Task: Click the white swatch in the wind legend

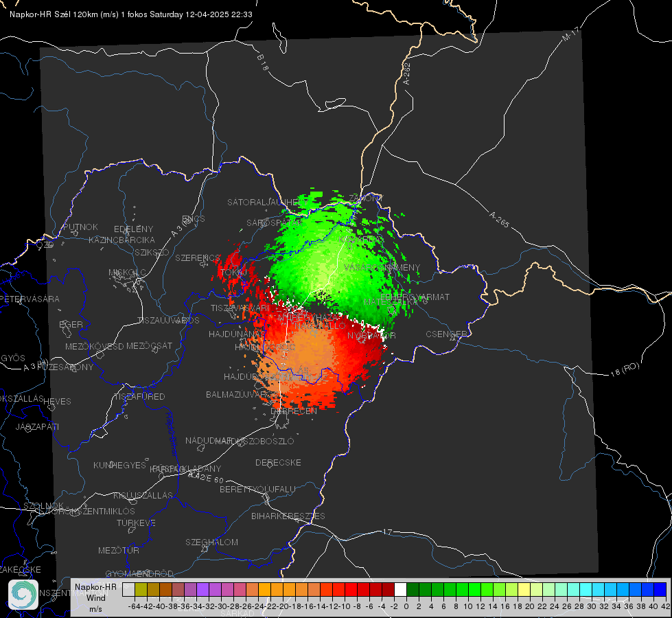Action: coord(400,589)
